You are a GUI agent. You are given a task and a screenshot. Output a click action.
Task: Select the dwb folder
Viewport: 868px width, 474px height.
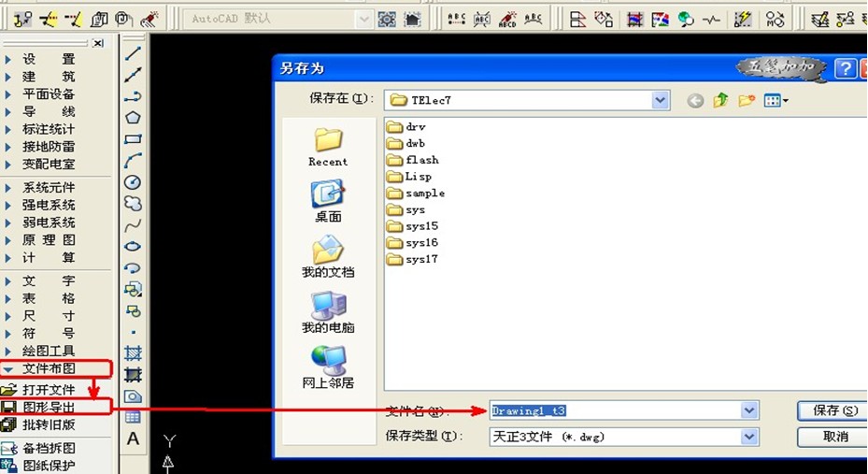tap(406, 143)
